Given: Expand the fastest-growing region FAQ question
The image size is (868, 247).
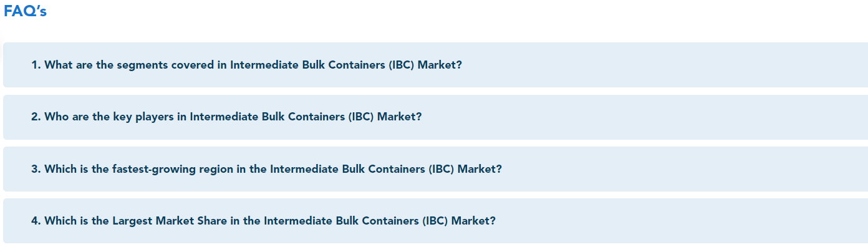Looking at the screenshot, I should point(435,169).
